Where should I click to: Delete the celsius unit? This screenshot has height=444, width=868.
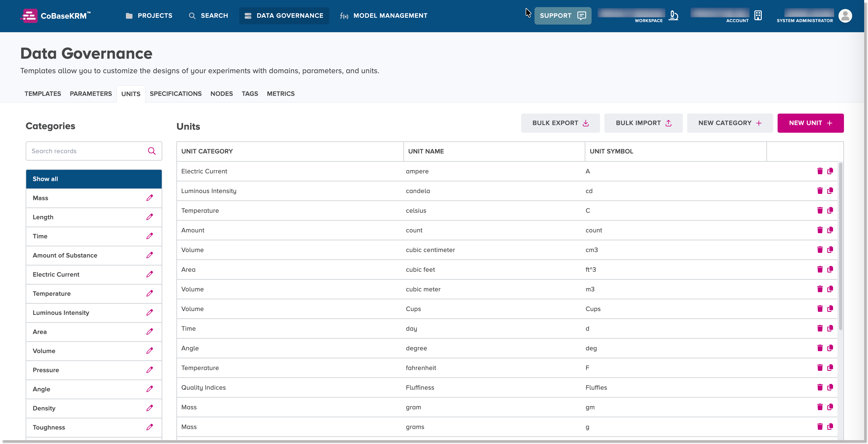[x=820, y=211]
